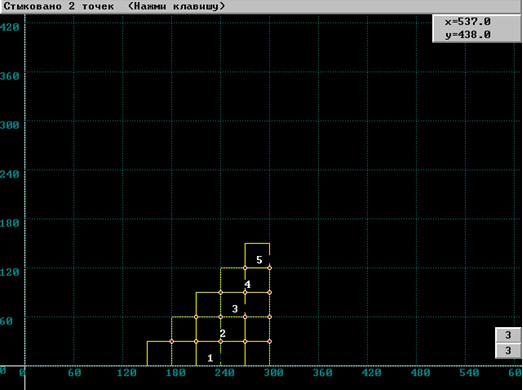Screen dimensions: 523x390
Task: Click the element labeled 1 at bottom
Action: (x=210, y=358)
